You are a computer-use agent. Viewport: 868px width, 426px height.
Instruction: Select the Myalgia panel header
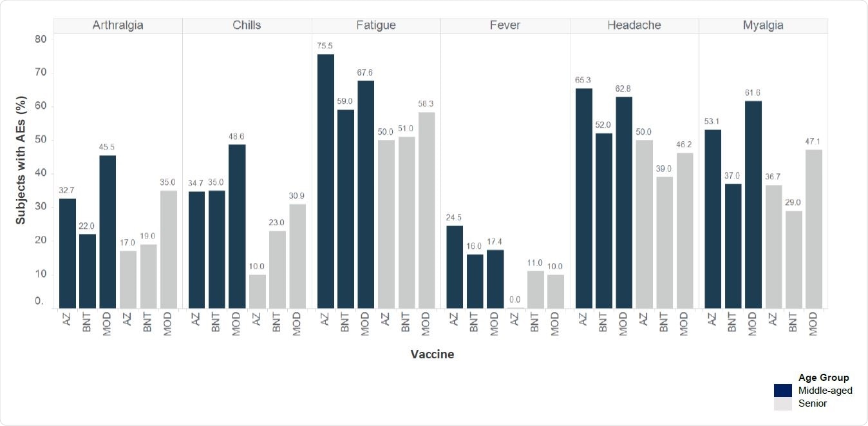[x=763, y=25]
